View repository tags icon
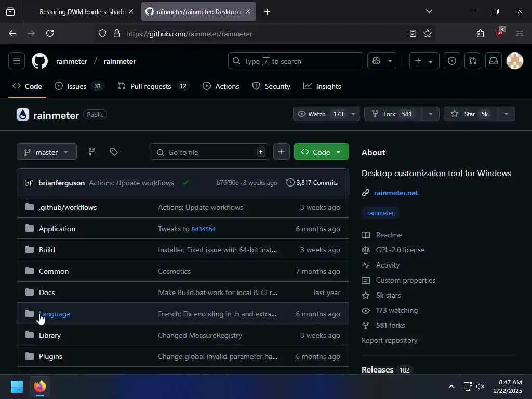Screen dimensions: 532x399 pos(114,152)
